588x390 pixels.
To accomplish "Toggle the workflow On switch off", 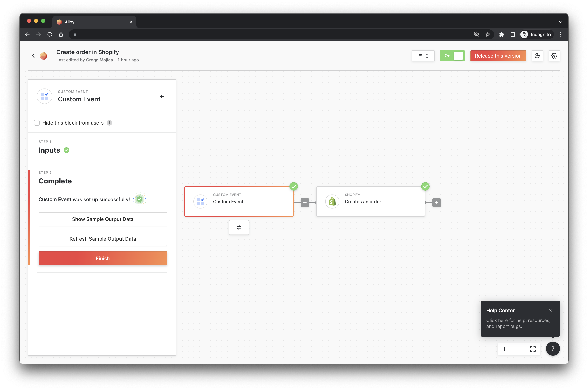I will pyautogui.click(x=452, y=56).
